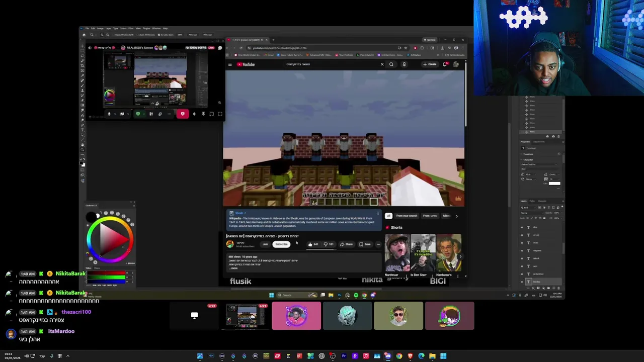This screenshot has height=362, width=644.
Task: Show next Shorts with arrow
Action: [x=460, y=256]
